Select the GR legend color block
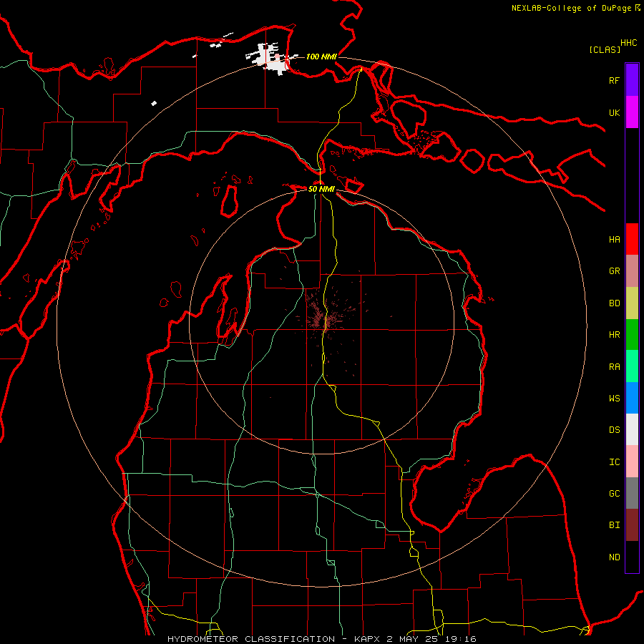The height and width of the screenshot is (644, 644). [x=632, y=271]
